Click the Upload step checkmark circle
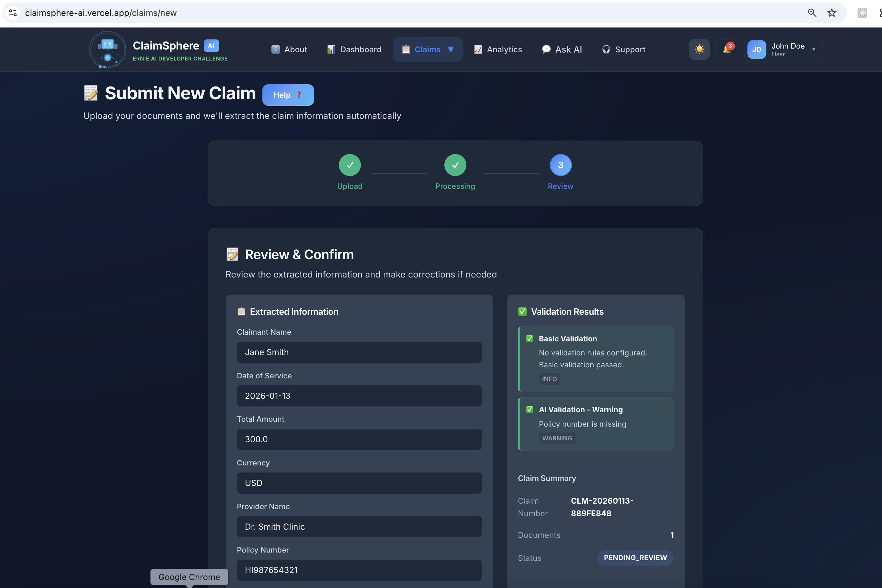This screenshot has height=588, width=882. click(x=350, y=165)
